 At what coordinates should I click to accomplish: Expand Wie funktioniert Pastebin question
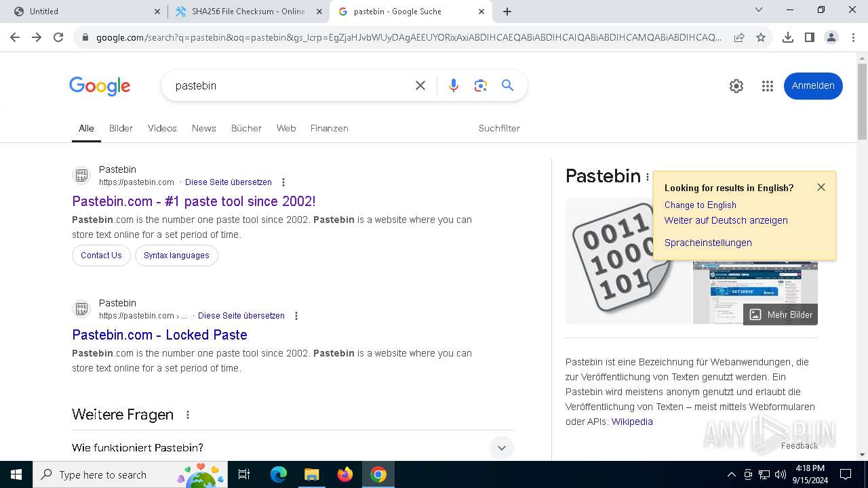click(x=502, y=447)
